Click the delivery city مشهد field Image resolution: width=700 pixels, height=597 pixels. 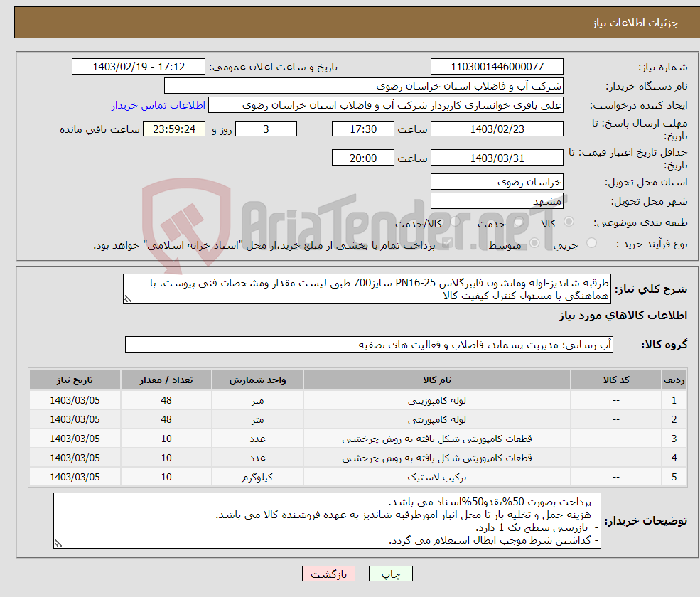497,201
